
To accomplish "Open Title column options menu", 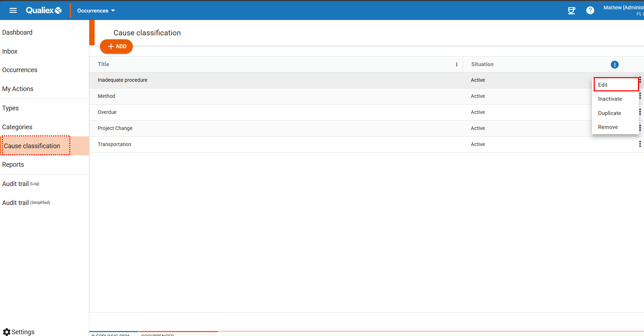I will [457, 65].
